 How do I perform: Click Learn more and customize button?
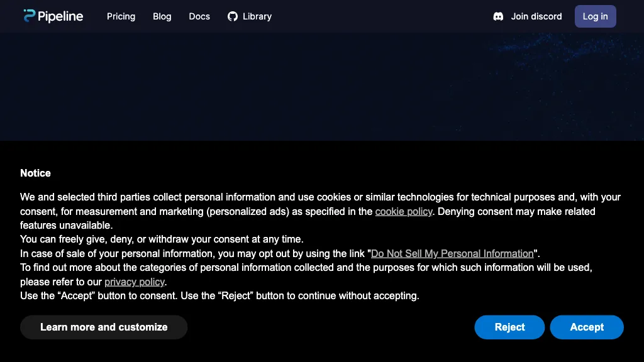coord(104,327)
